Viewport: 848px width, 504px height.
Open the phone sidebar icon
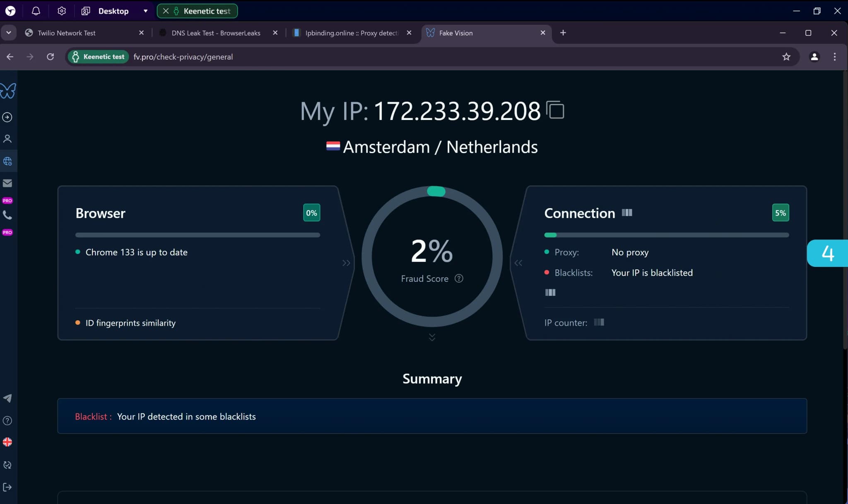[7, 215]
